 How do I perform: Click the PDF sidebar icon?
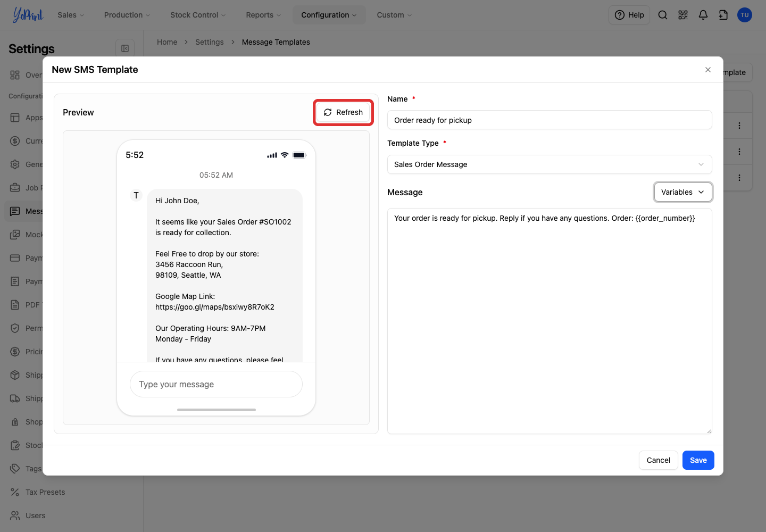(x=15, y=305)
